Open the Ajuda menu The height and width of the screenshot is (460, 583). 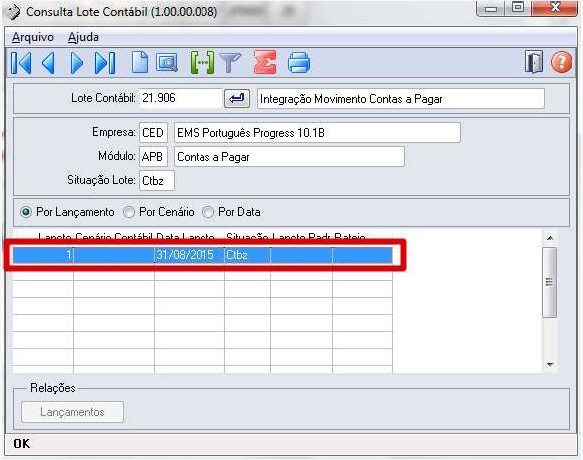pos(83,37)
